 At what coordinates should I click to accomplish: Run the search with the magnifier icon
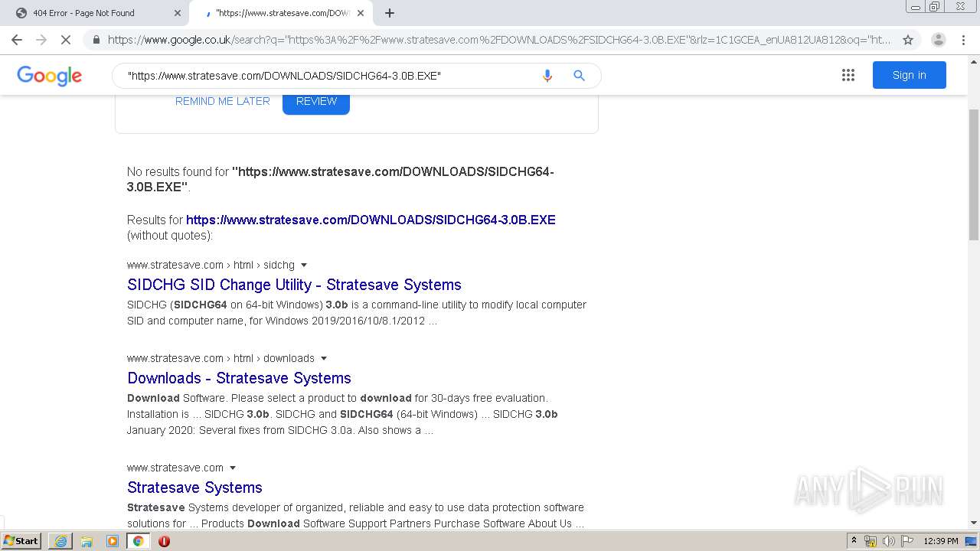tap(580, 76)
